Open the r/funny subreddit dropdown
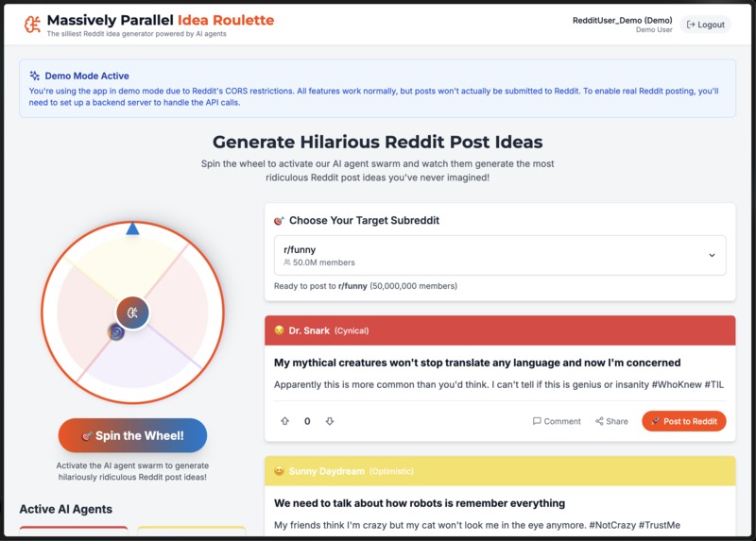This screenshot has width=756, height=541. coord(500,255)
